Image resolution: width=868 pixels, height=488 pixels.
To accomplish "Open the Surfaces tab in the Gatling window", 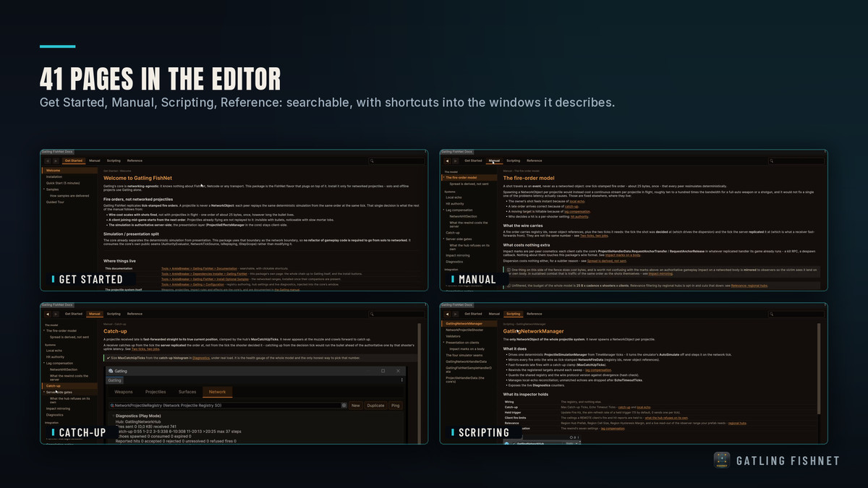I will click(187, 392).
